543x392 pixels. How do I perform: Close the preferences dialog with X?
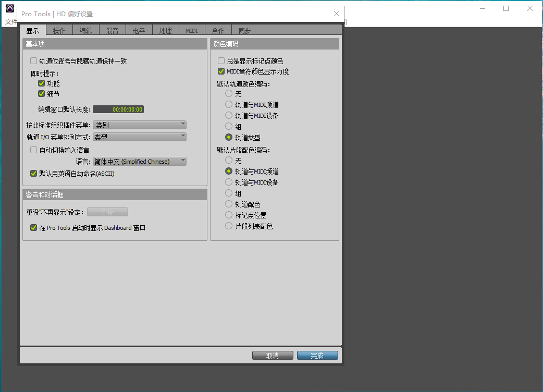tap(337, 14)
